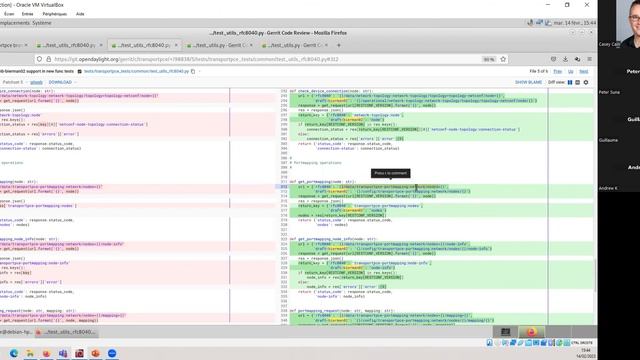The image size is (640, 360).
Task: Select side-by-side diff view icon
Action: (570, 82)
